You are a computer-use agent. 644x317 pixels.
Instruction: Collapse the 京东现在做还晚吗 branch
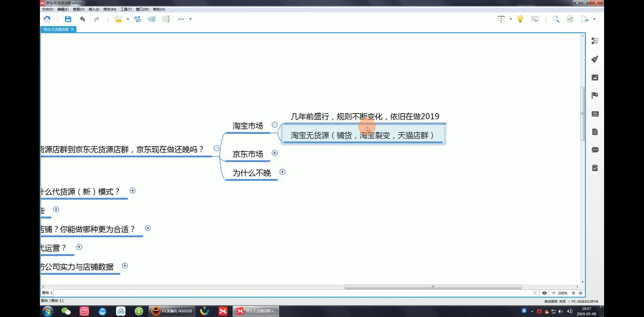click(216, 148)
